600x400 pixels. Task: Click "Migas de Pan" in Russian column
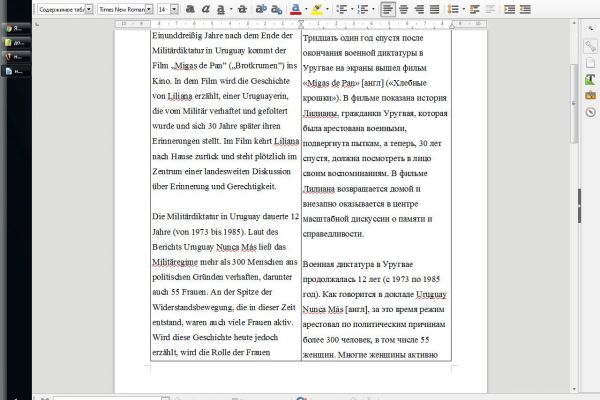[x=331, y=83]
